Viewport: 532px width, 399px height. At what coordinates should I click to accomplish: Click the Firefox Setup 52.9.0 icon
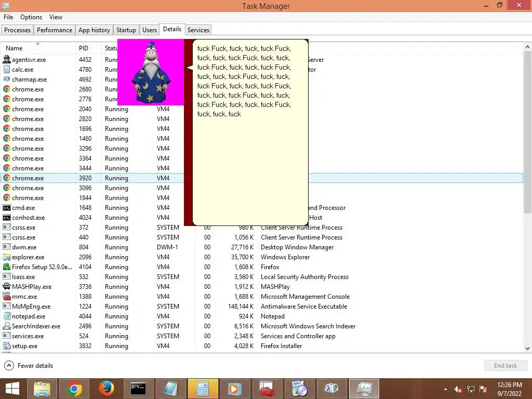tap(6, 267)
